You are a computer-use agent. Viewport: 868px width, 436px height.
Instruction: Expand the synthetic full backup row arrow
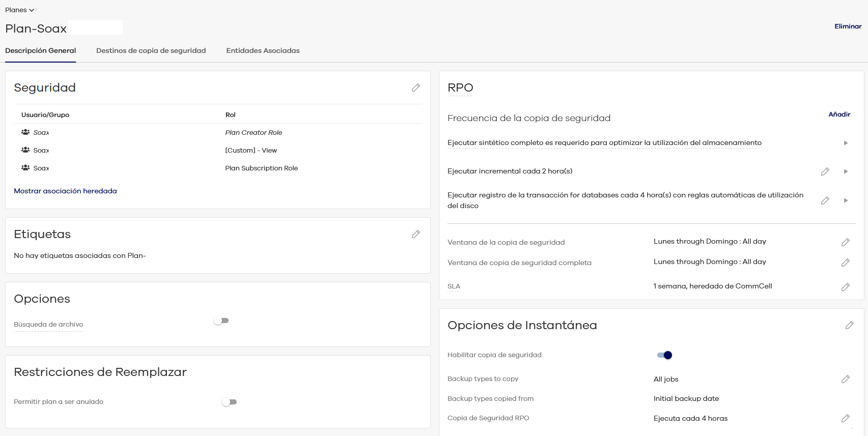pyautogui.click(x=846, y=143)
